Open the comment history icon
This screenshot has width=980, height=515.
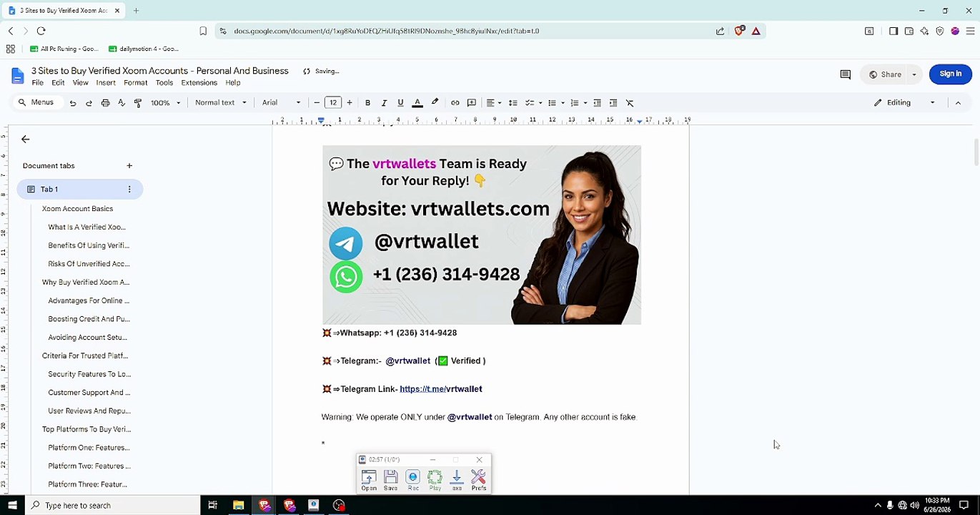point(845,74)
